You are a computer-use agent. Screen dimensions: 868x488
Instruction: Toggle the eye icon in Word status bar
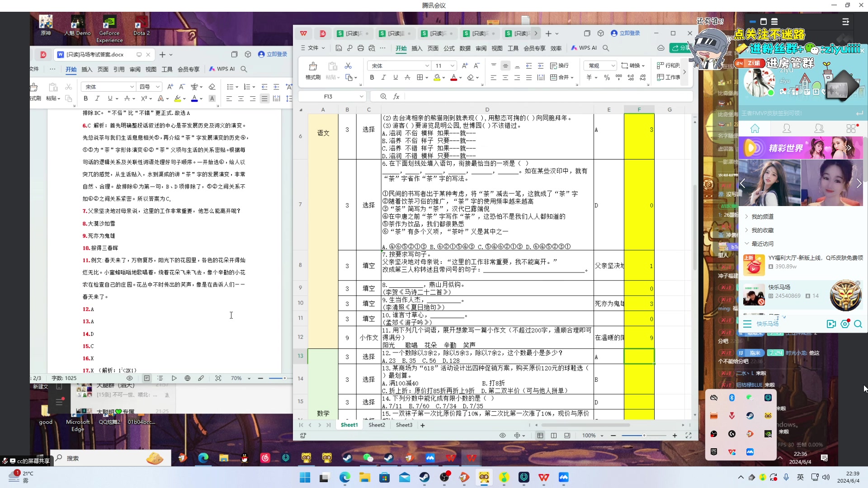pyautogui.click(x=129, y=378)
